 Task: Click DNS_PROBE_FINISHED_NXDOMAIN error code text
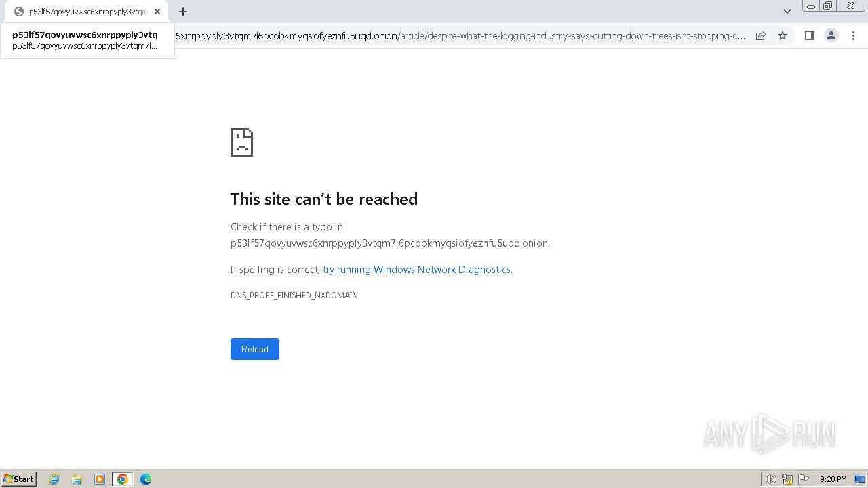pyautogui.click(x=294, y=296)
